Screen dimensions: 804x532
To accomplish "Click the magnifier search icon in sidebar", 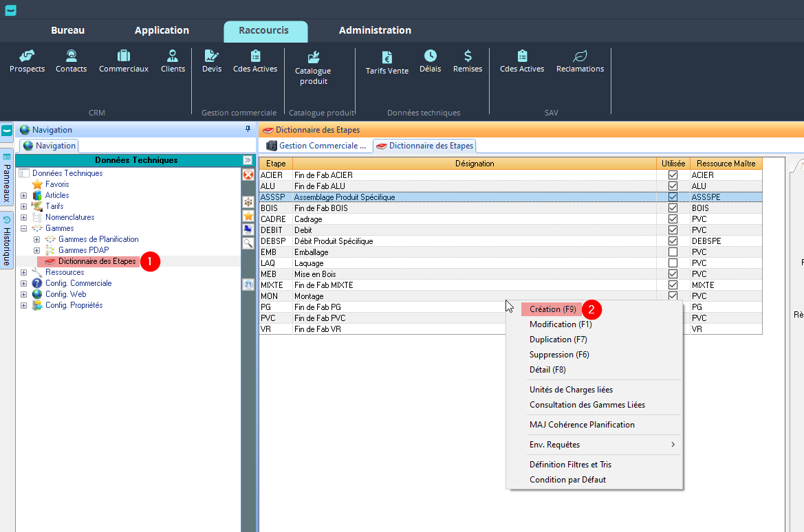I will [248, 243].
